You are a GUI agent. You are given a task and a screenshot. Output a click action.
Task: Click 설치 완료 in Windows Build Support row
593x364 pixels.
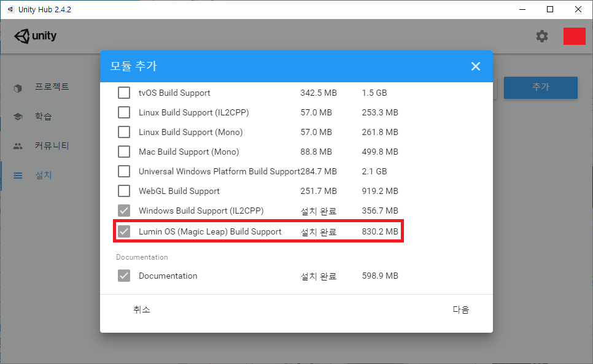click(319, 211)
